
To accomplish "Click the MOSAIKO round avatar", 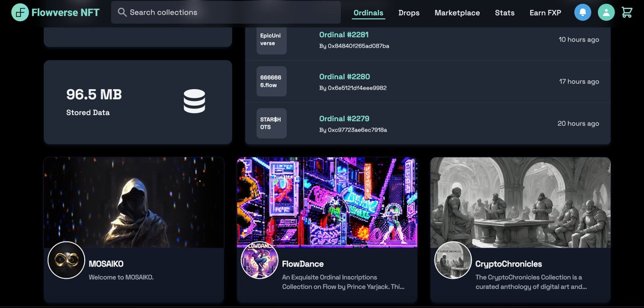I will [67, 260].
